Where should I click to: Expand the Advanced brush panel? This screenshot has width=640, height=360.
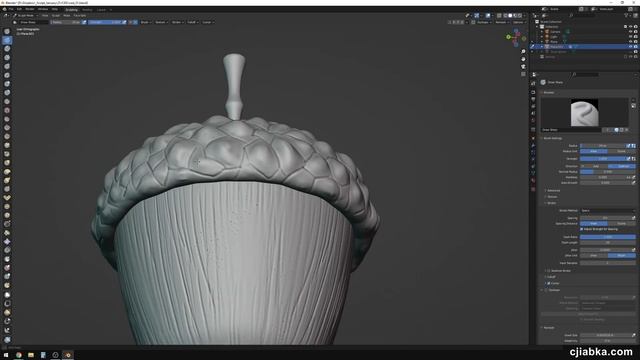point(553,191)
